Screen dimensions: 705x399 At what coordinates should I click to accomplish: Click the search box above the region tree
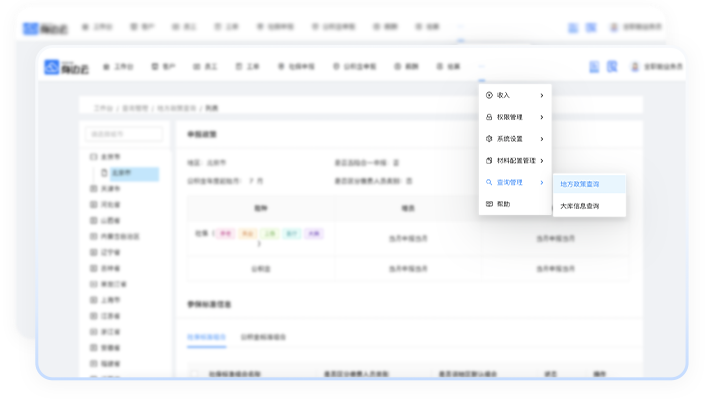tap(124, 134)
